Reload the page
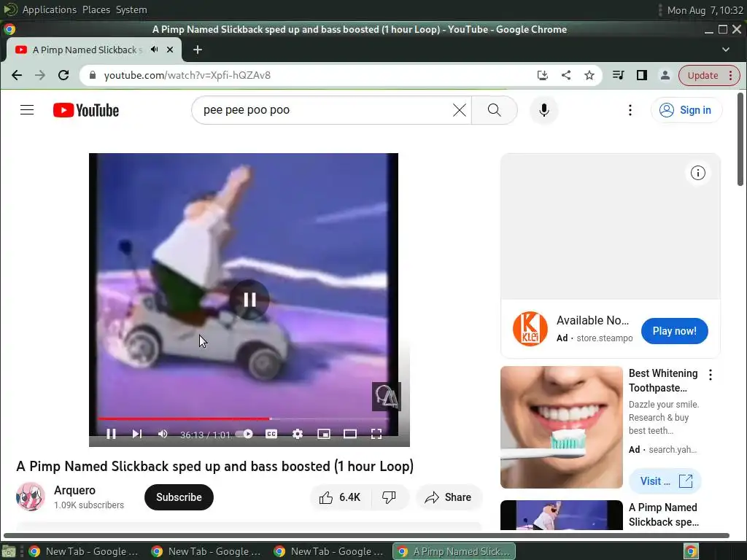747x560 pixels. 63,75
